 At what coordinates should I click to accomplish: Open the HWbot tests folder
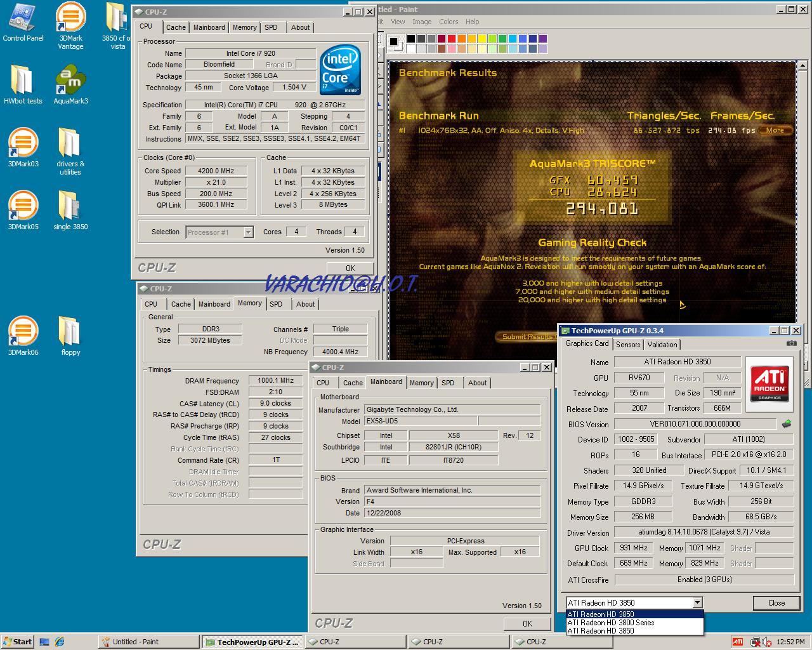23,84
